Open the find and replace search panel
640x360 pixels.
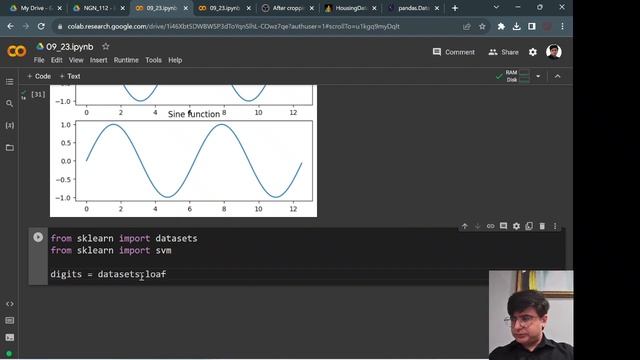click(9, 104)
